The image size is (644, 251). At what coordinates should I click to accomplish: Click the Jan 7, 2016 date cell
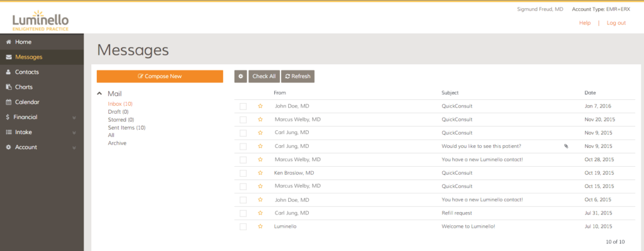(x=597, y=106)
